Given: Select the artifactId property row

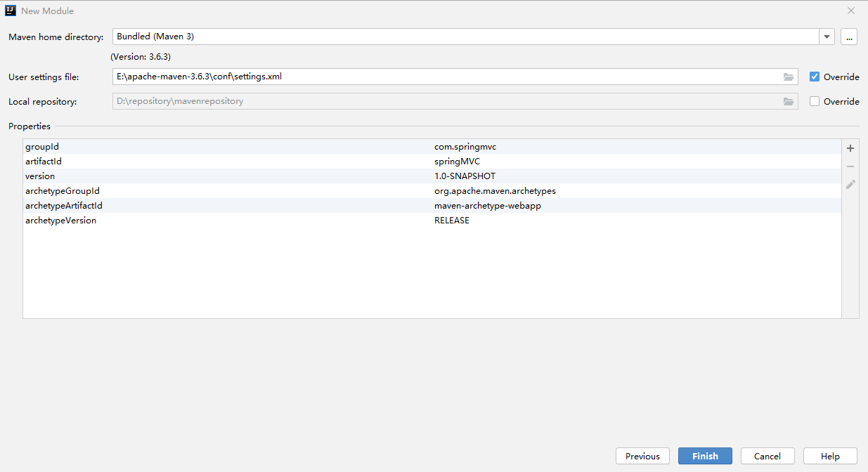Looking at the screenshot, I should pos(432,162).
